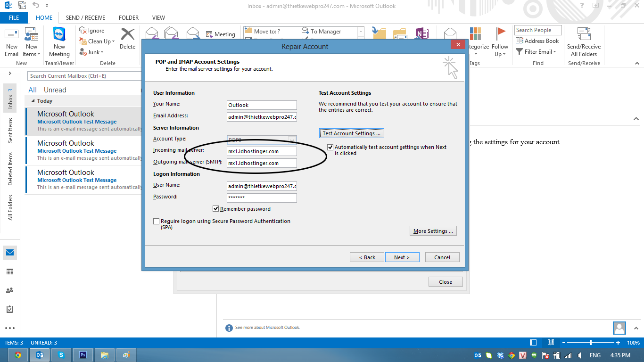Open the Inbox folder in the side pane

[10, 98]
